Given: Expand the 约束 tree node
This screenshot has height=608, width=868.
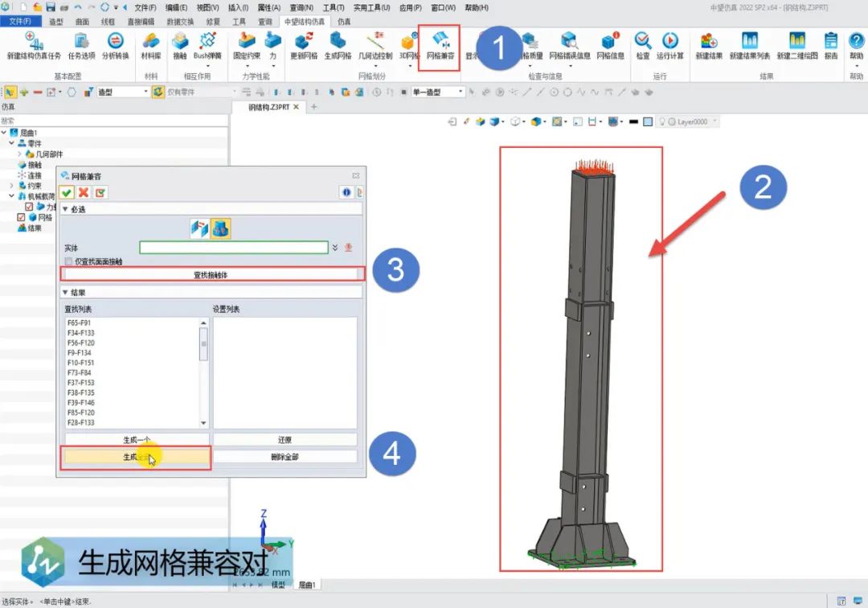Looking at the screenshot, I should click(12, 186).
